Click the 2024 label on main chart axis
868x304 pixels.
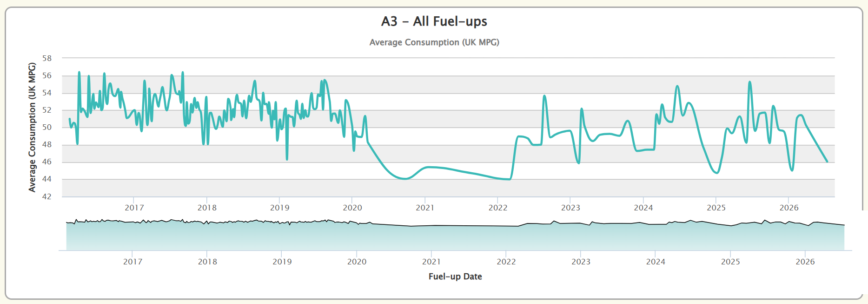pos(643,208)
